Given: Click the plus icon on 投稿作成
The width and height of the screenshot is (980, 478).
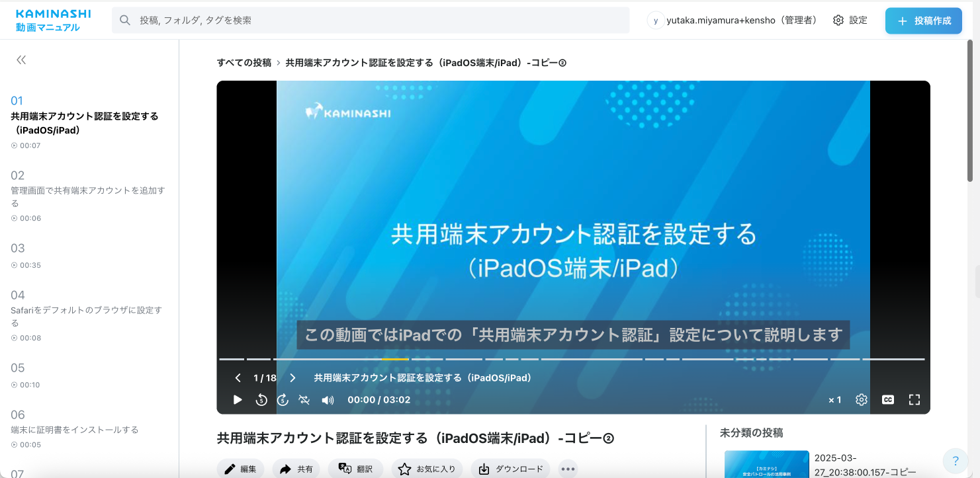Looking at the screenshot, I should (x=902, y=21).
